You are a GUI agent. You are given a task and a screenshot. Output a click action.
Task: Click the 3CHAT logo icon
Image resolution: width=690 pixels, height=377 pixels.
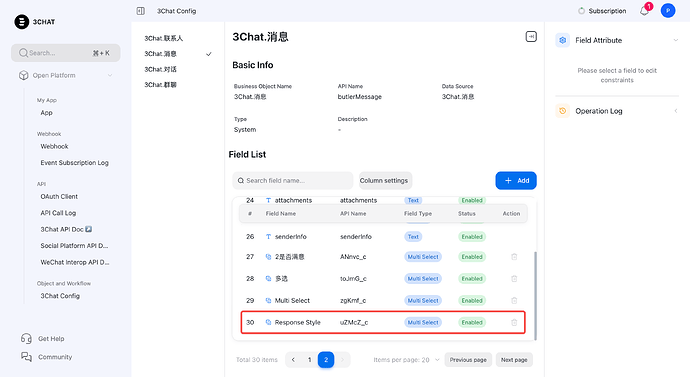coord(22,22)
